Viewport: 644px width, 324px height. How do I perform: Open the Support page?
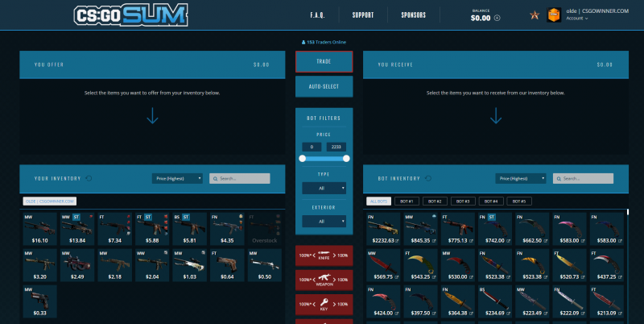pos(363,15)
